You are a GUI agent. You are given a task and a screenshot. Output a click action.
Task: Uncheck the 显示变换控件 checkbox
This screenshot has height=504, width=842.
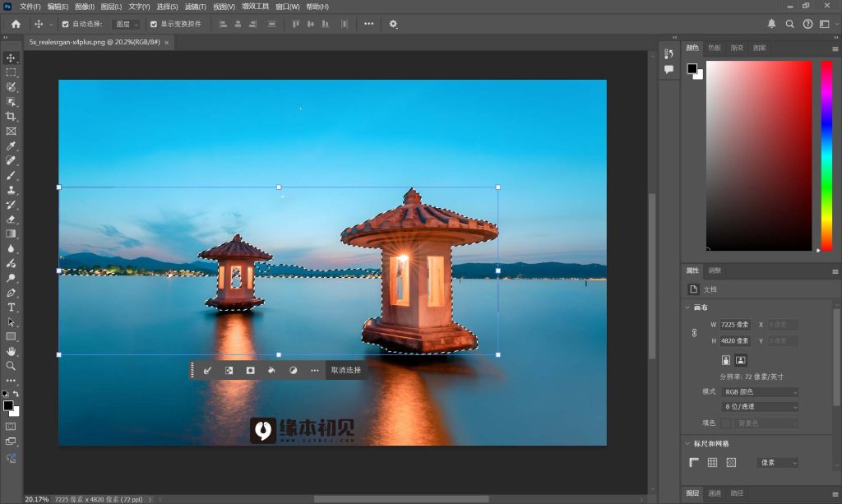click(x=154, y=24)
